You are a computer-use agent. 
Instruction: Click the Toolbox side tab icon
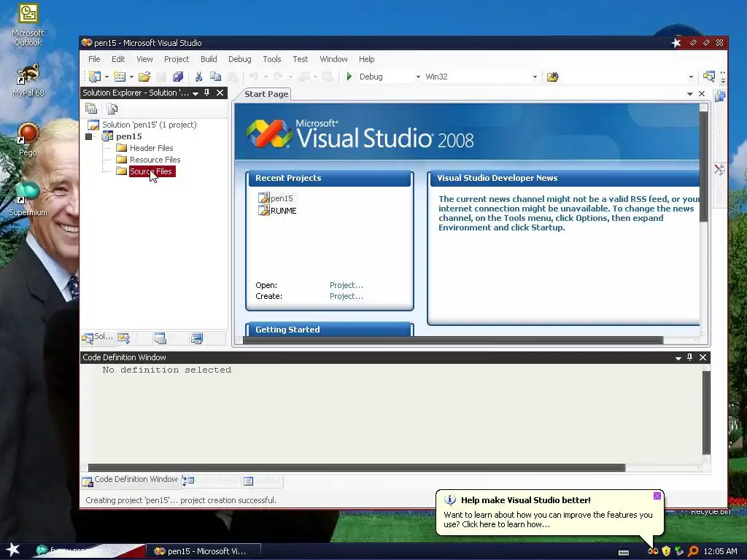[x=719, y=169]
